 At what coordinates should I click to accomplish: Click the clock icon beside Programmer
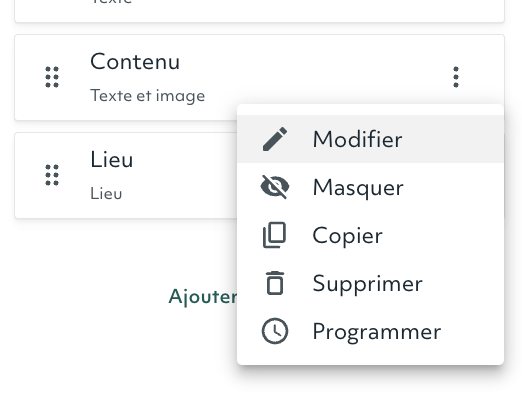[275, 331]
